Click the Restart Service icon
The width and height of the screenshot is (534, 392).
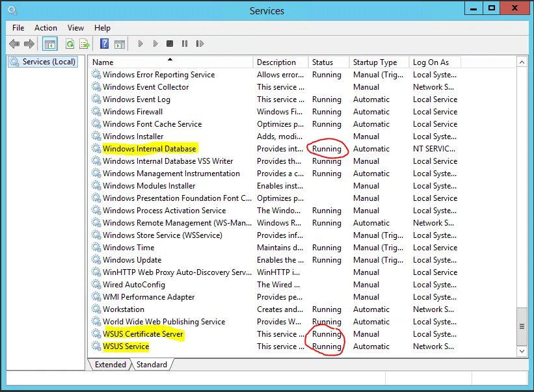[x=200, y=44]
